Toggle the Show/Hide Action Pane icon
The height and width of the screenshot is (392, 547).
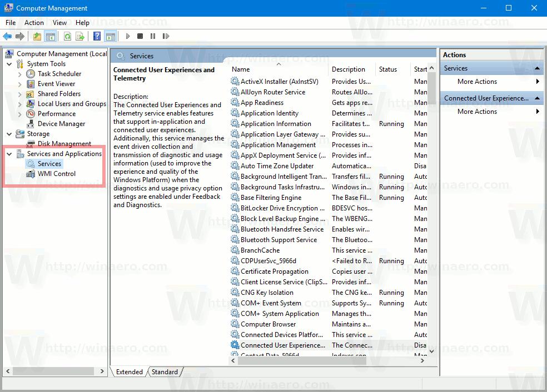[x=110, y=36]
